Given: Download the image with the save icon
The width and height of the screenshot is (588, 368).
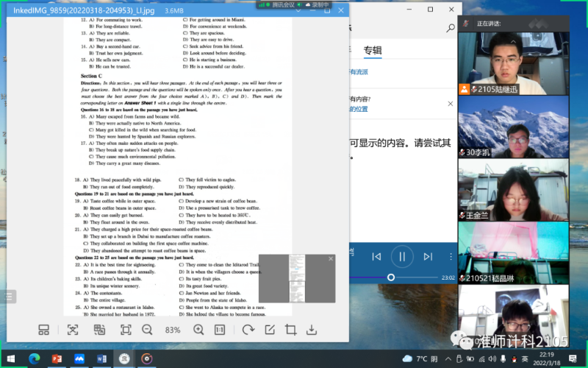Looking at the screenshot, I should point(312,330).
